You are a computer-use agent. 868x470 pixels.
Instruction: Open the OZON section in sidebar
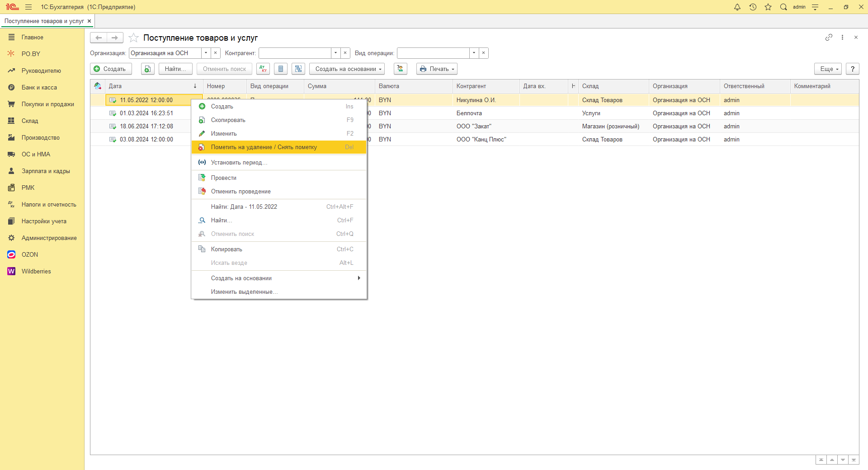(30, 254)
